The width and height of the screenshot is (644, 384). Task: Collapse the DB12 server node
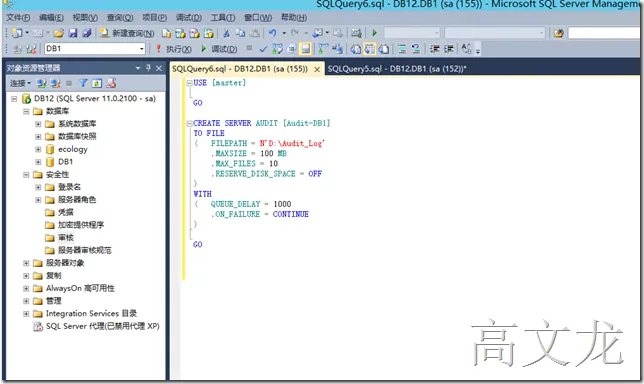(x=14, y=99)
